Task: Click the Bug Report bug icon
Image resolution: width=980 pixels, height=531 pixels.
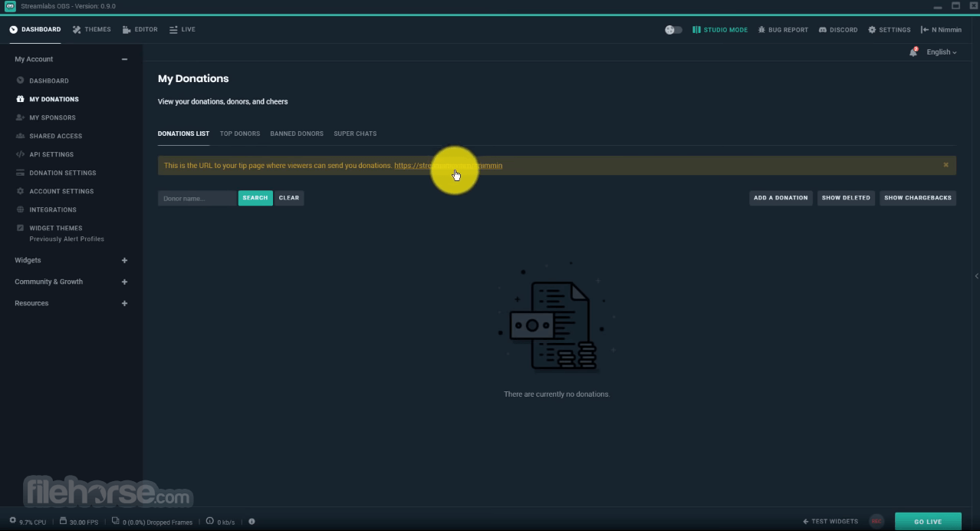Action: [x=761, y=30]
